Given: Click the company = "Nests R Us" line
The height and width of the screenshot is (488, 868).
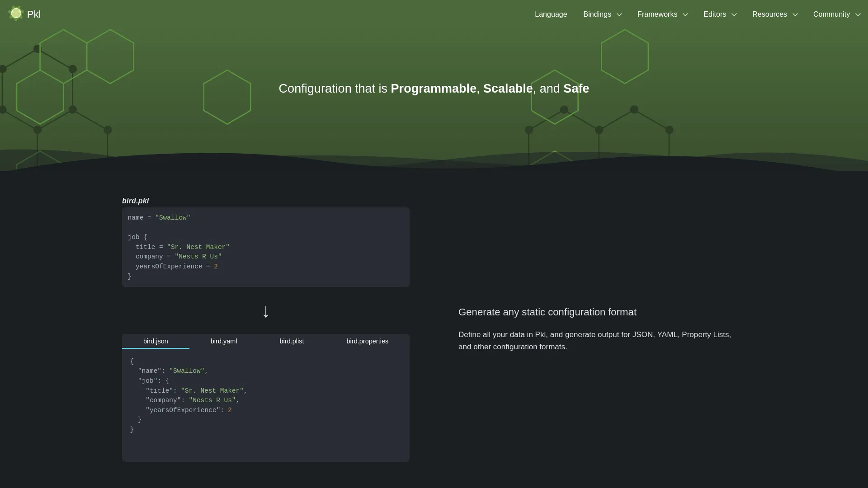Looking at the screenshot, I should (x=179, y=257).
